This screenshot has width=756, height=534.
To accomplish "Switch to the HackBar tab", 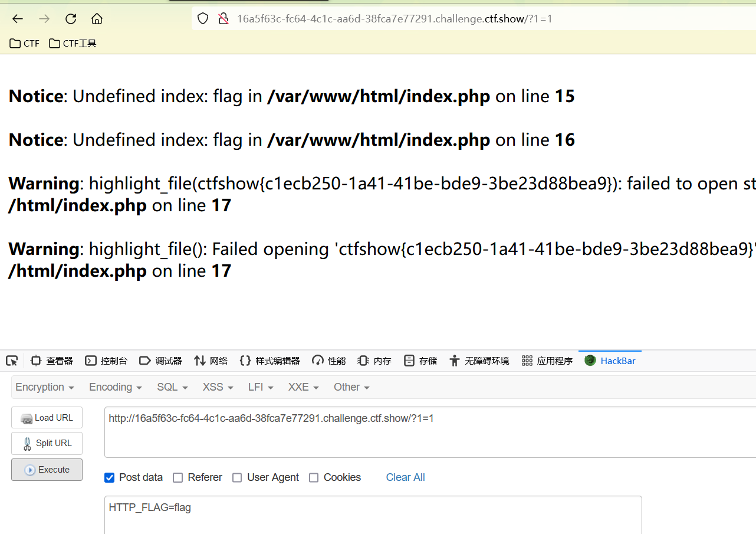I will (x=610, y=361).
